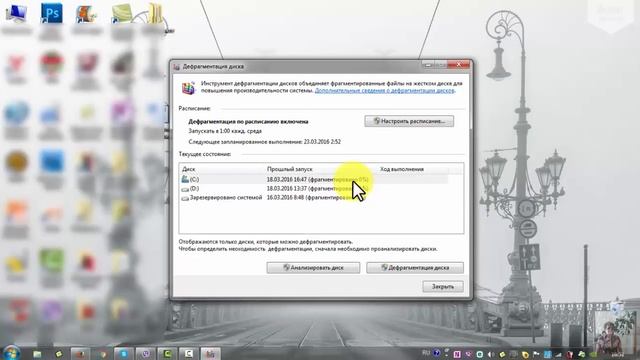Open the Photoshop desktop shortcut
Viewport: 640px width, 360px height.
pyautogui.click(x=52, y=13)
